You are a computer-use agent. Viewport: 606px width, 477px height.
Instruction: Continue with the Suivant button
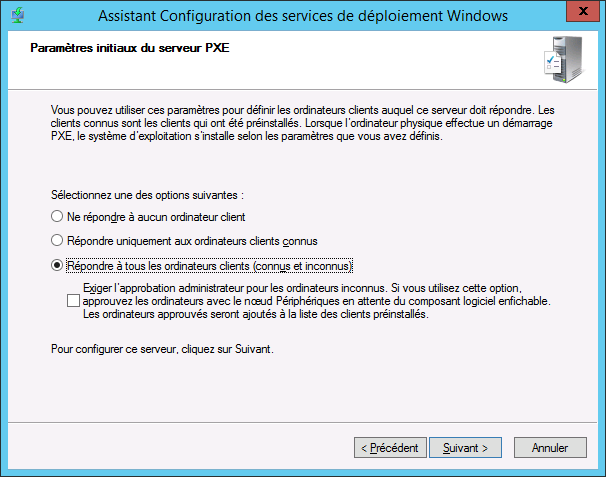[465, 447]
